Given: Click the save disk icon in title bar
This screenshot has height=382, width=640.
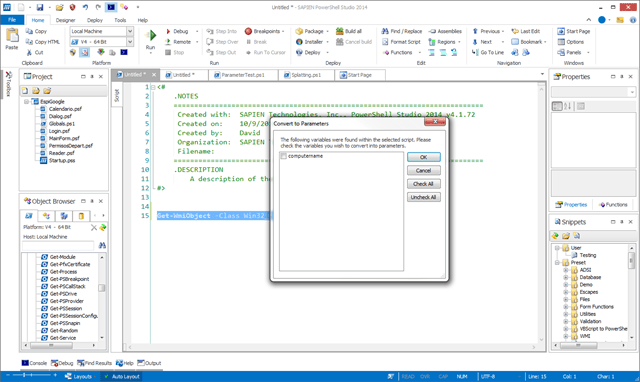Looking at the screenshot, I should click(40, 7).
